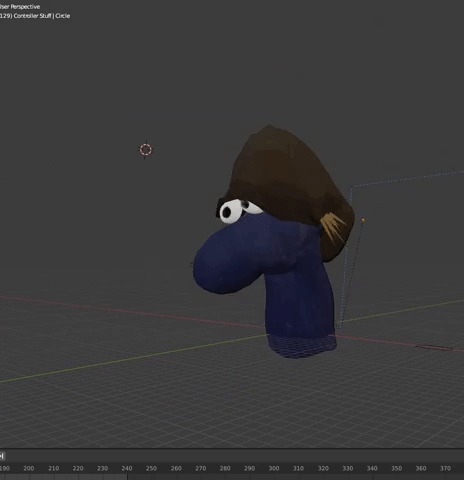
Task: Select the orange light object dot
Action: [363, 220]
